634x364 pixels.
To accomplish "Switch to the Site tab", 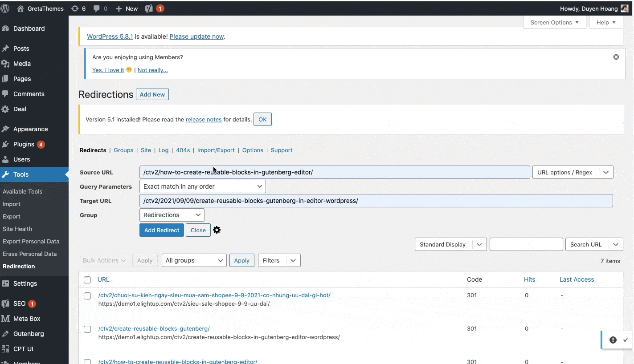I will 146,150.
